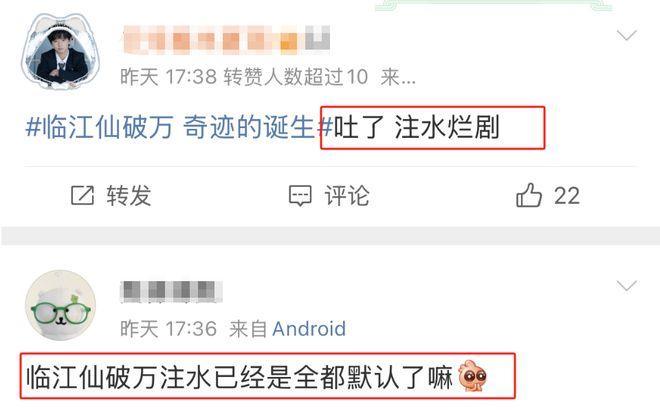Click the first post timestamp 昨天 17:38
The height and width of the screenshot is (410, 660).
(168, 77)
